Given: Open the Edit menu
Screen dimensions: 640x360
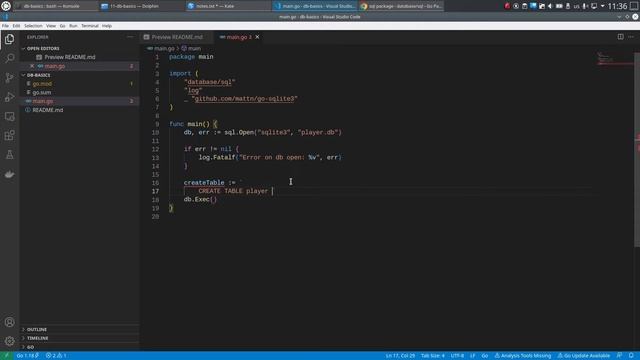Looking at the screenshot, I should point(16,26).
